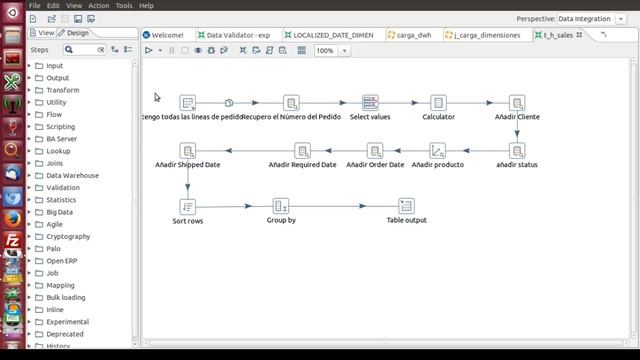640x360 pixels.
Task: Select the Group by step icon
Action: pyautogui.click(x=281, y=206)
